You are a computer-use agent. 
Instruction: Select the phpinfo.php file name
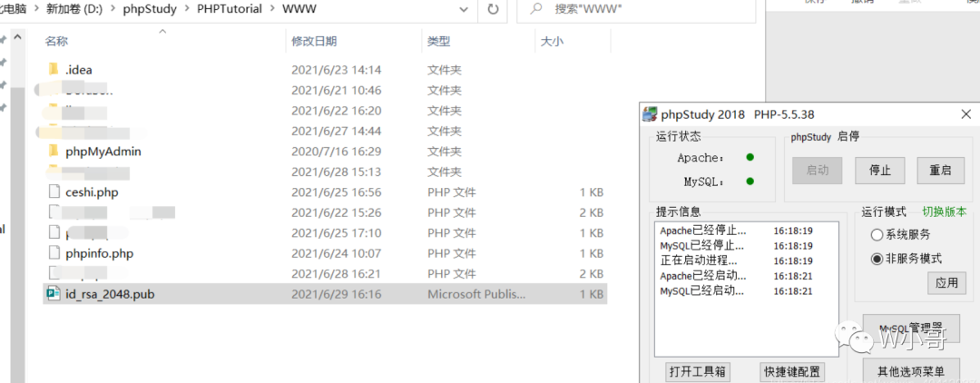(x=100, y=253)
